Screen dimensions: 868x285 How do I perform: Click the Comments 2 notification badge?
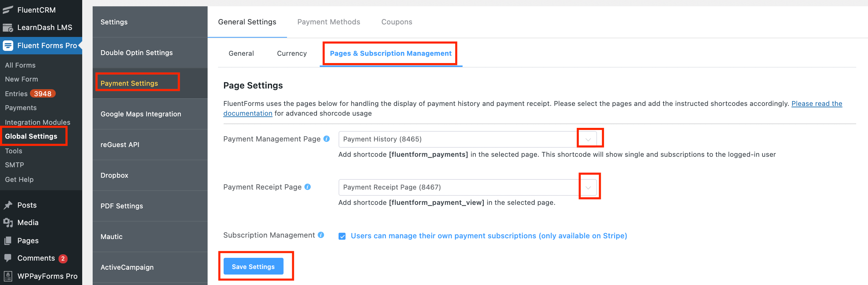point(63,259)
